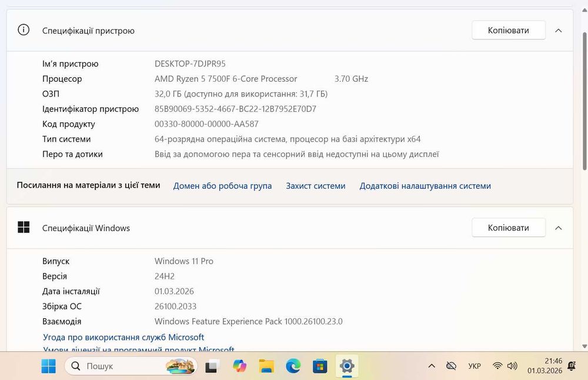Click the Збірка ОС label
Viewport: 588px width, 380px height.
(62, 306)
